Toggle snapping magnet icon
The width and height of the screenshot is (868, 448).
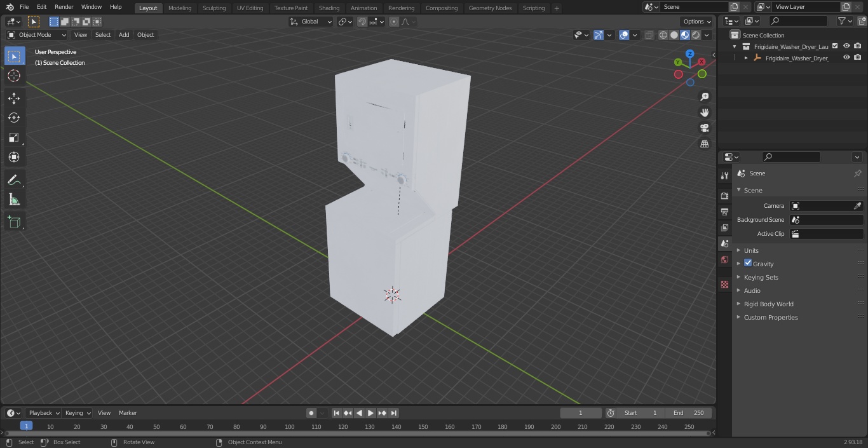(x=362, y=22)
